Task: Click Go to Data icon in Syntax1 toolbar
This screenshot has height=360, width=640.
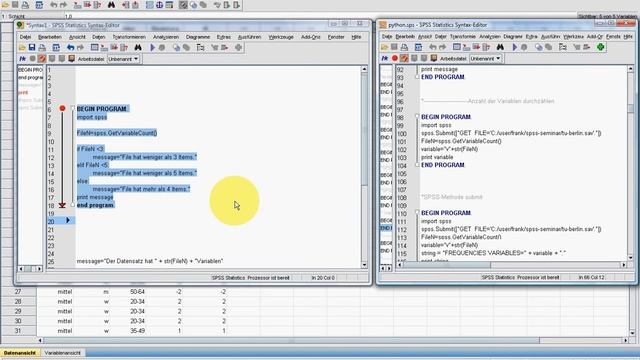Action: [94, 48]
